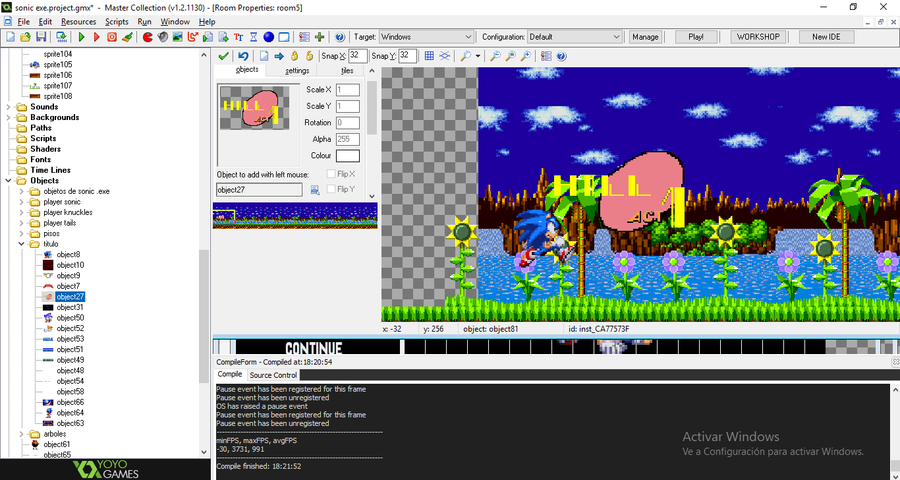Create an object with the blue ball icon
Screen dimensions: 900x480
click(x=269, y=37)
